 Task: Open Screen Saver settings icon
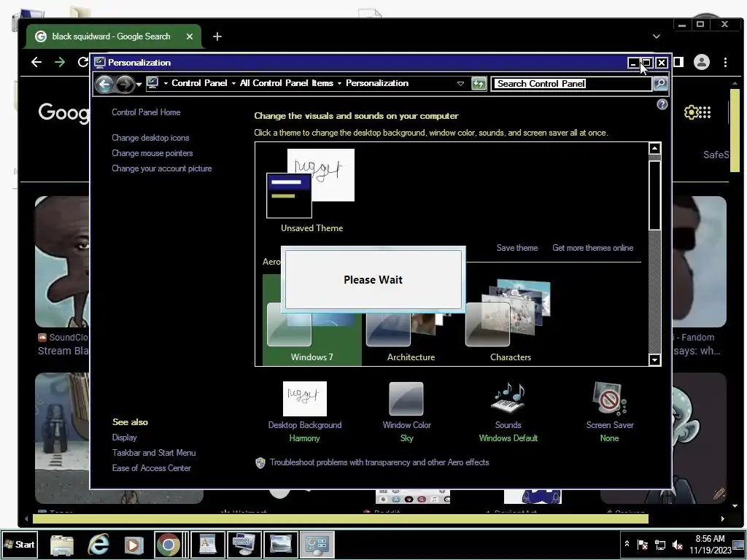pos(609,399)
